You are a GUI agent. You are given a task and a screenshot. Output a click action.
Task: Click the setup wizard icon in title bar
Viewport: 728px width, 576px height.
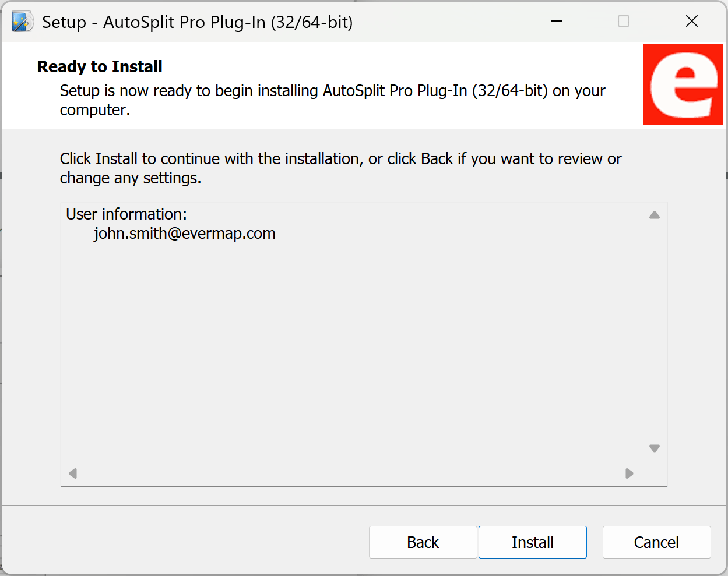coord(22,22)
